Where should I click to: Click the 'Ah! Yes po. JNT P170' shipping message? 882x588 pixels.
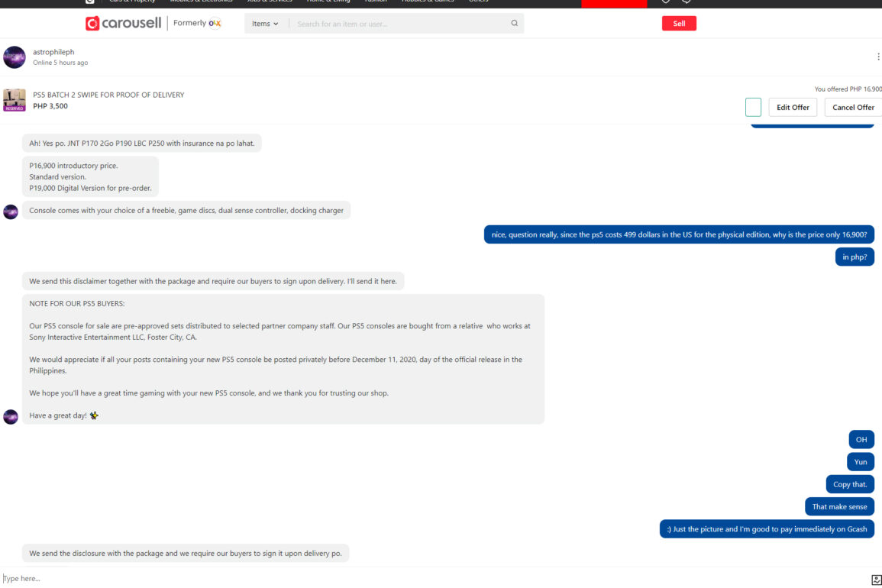pyautogui.click(x=142, y=143)
